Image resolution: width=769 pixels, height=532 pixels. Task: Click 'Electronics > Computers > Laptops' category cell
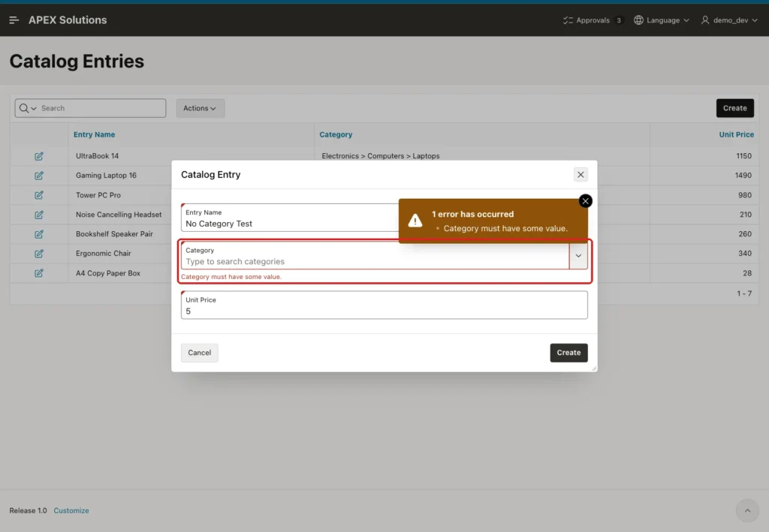[381, 156]
